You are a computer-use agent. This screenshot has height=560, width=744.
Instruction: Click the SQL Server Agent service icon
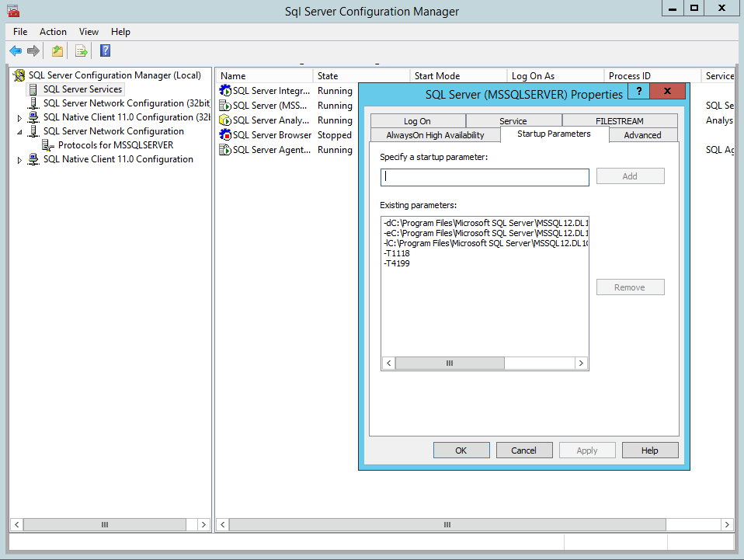(x=225, y=149)
